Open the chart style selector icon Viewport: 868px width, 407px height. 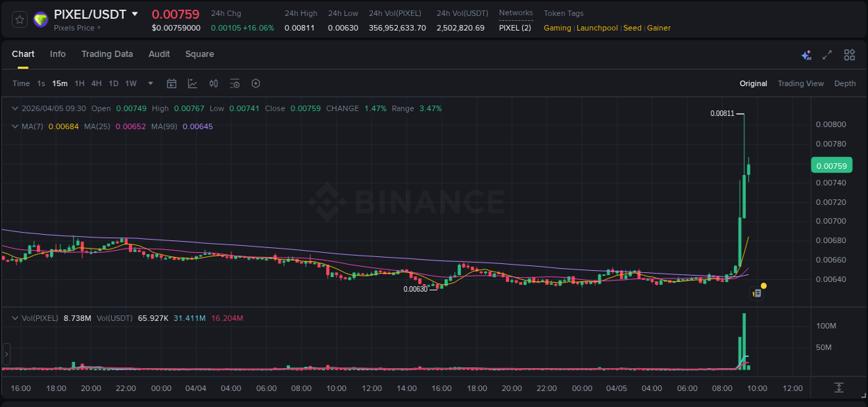(x=192, y=83)
